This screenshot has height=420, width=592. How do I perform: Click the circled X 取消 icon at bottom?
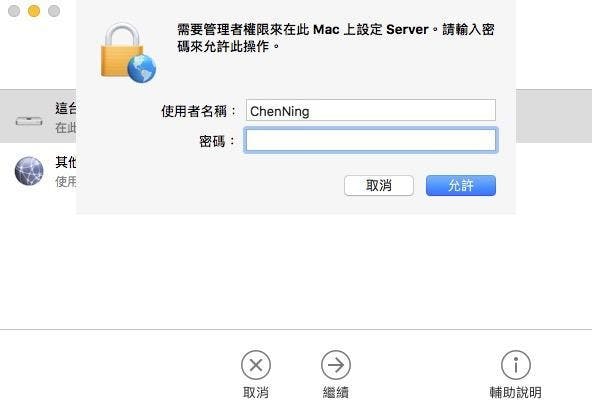click(x=256, y=365)
